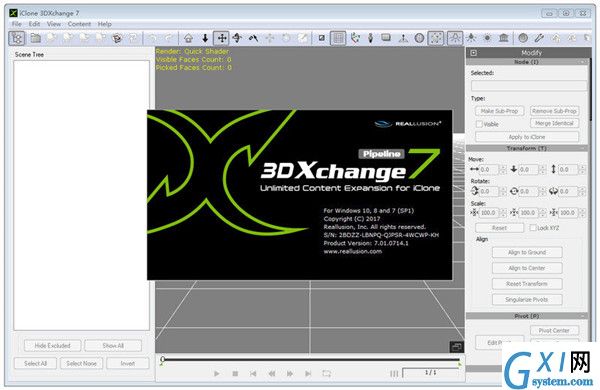This screenshot has width=600, height=390.
Task: Click the Axis indicator toolbar icon
Action: coord(355,38)
